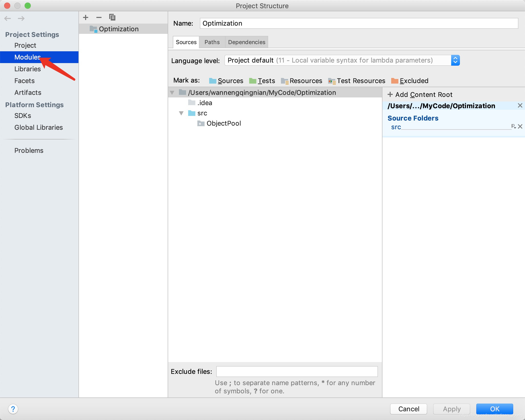Mark folder as Tests
The width and height of the screenshot is (525, 420).
point(262,81)
